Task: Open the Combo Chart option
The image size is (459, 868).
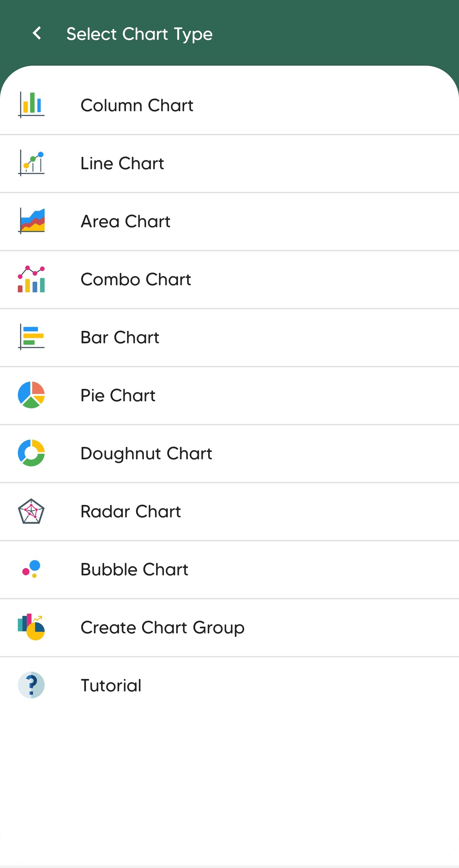Action: coord(136,279)
